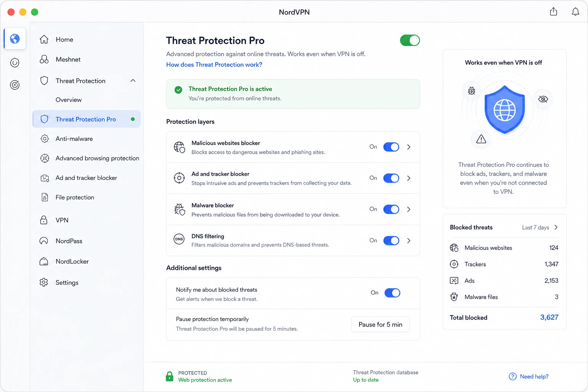The height and width of the screenshot is (392, 588).
Task: Select the Threat Protection Pro sidebar item
Action: [x=87, y=119]
